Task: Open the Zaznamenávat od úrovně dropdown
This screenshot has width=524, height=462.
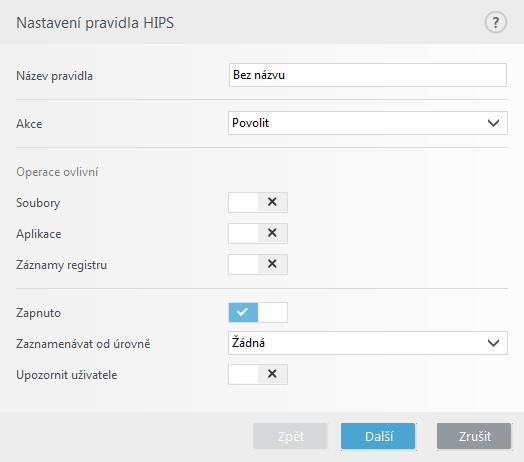Action: pyautogui.click(x=368, y=343)
